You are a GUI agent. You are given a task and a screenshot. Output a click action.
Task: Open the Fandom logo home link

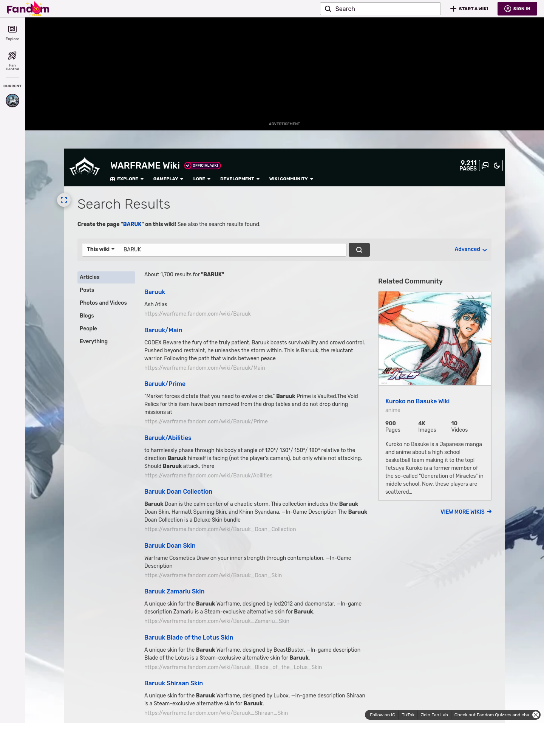(x=28, y=9)
